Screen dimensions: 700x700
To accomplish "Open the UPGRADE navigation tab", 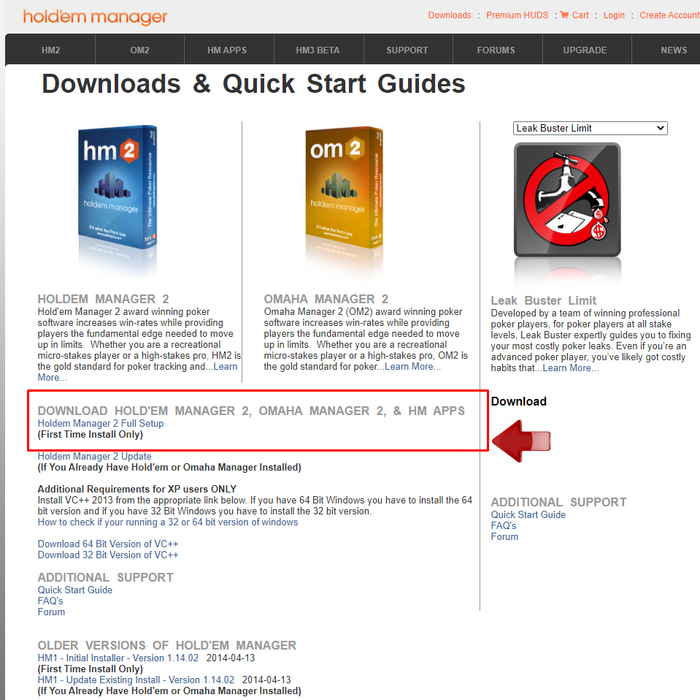I will 585,50.
